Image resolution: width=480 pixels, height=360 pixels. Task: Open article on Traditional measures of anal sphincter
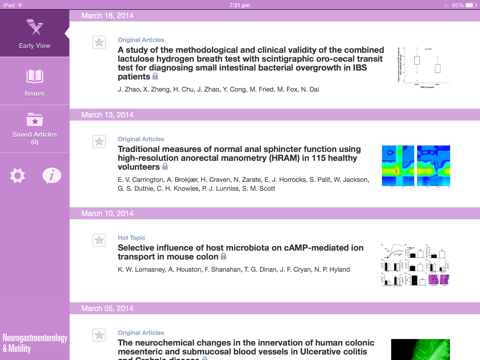pyautogui.click(x=239, y=158)
